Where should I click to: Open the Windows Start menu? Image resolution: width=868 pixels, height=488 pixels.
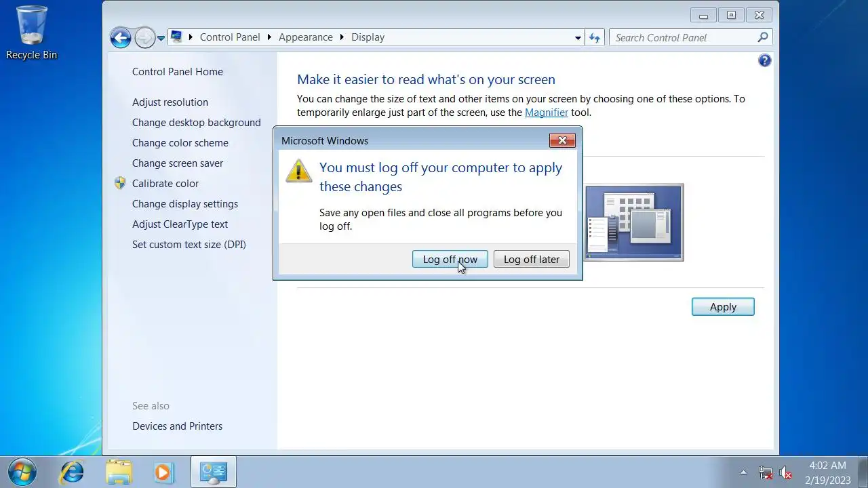(22, 472)
